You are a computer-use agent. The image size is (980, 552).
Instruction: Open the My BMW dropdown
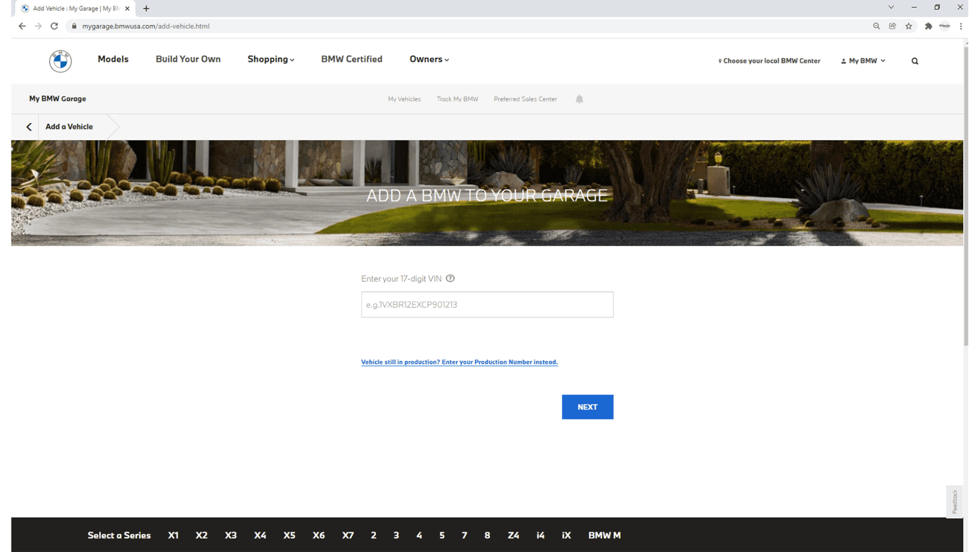point(882,60)
